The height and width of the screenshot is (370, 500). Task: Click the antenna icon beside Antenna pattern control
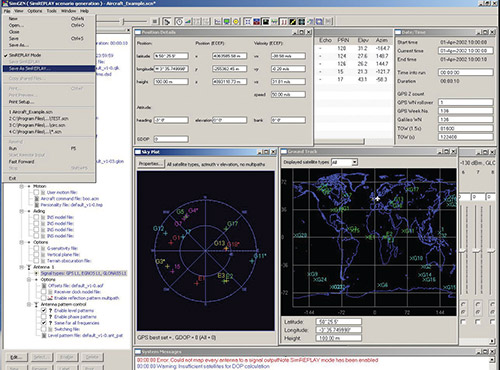36,305
